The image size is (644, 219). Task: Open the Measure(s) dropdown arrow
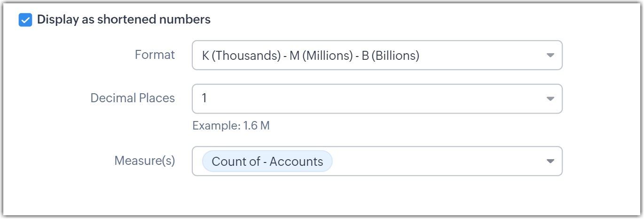point(550,161)
